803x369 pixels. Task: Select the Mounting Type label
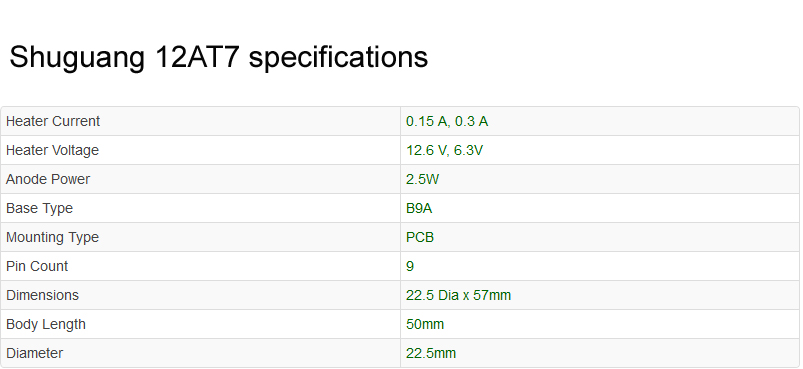click(52, 237)
